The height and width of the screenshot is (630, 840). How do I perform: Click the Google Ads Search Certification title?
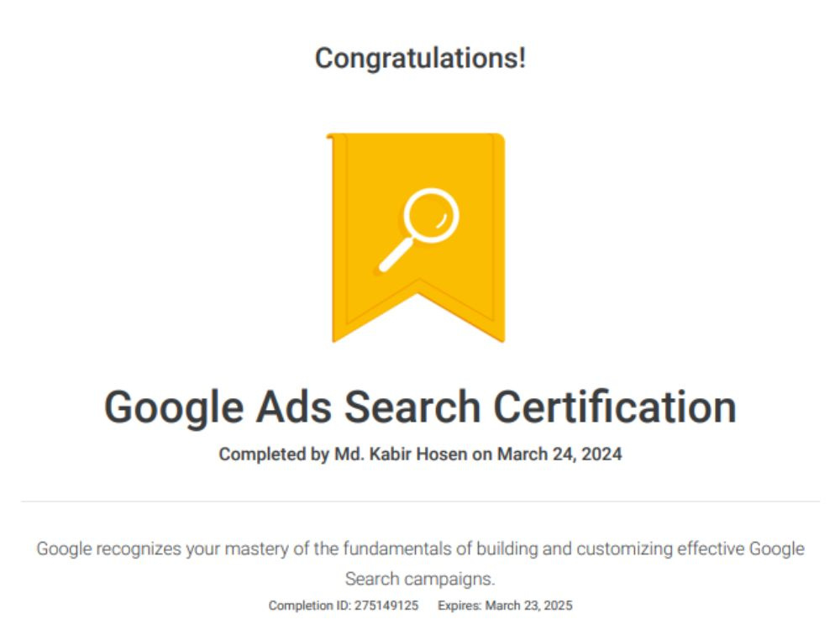[421, 408]
